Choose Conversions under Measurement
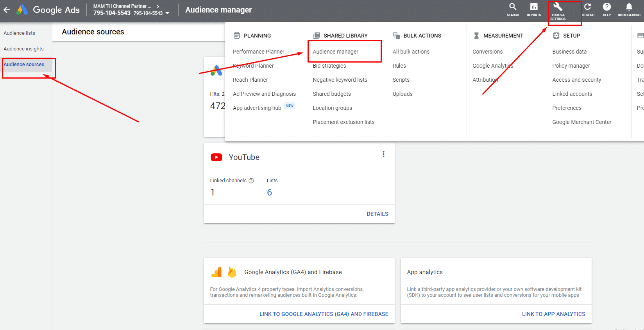This screenshot has width=644, height=330. click(x=487, y=52)
